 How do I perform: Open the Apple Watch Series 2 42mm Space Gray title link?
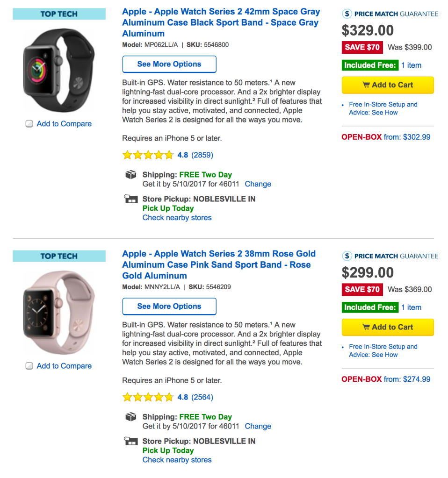click(x=221, y=22)
